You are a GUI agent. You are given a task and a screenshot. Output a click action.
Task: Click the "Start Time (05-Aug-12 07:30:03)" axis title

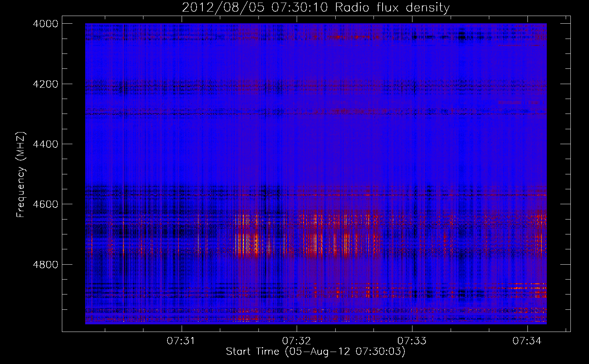click(316, 352)
